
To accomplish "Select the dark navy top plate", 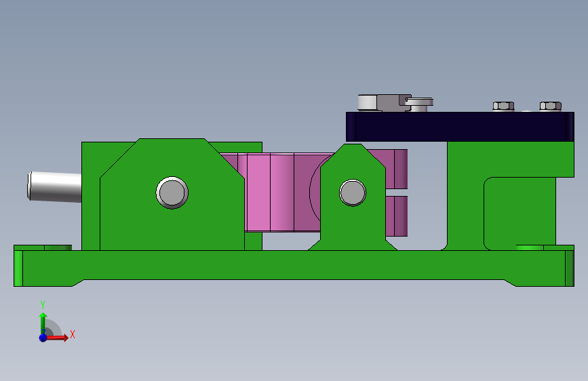I will [460, 126].
